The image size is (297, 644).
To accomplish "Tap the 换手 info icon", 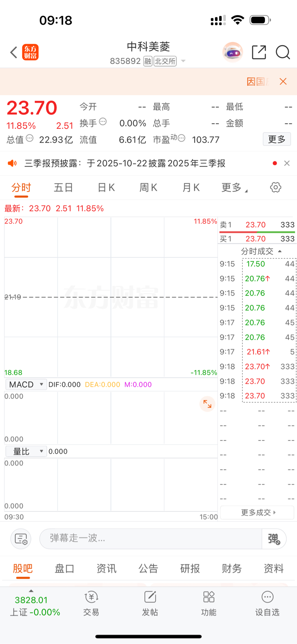I will pos(103,121).
